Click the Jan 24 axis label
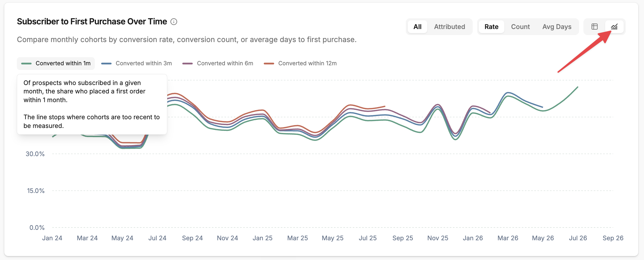The image size is (644, 260). (52, 238)
